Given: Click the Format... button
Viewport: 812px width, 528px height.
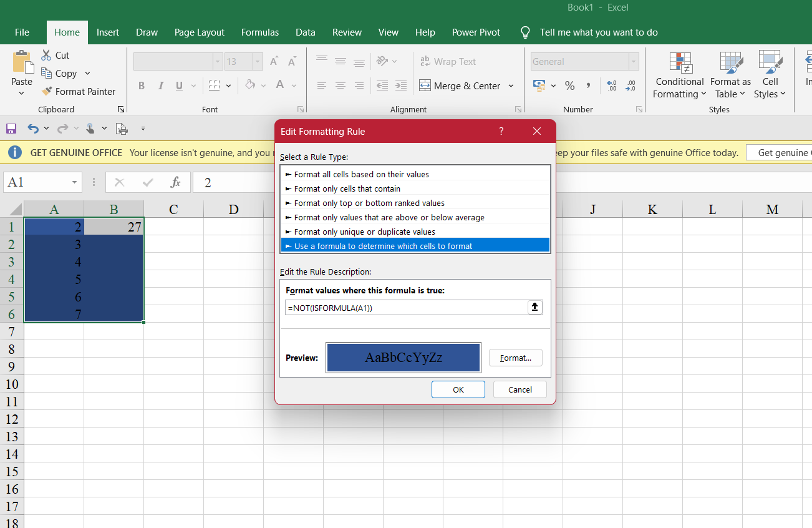Looking at the screenshot, I should [x=516, y=358].
